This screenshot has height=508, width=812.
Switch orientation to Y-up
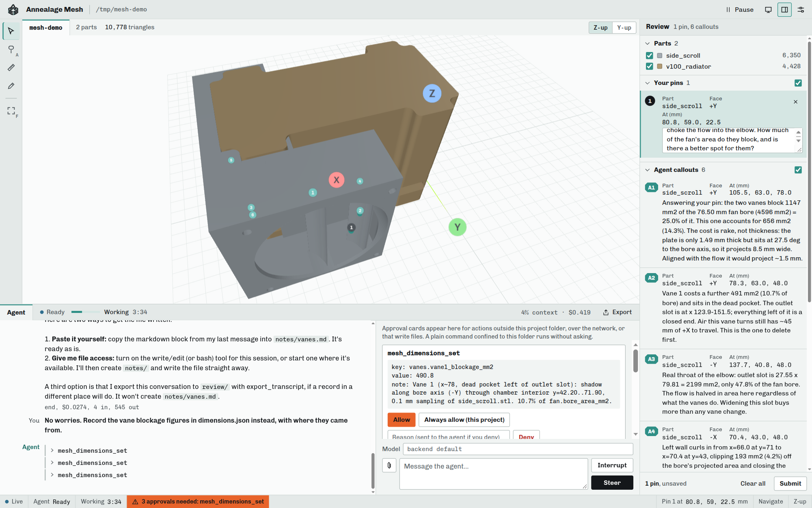(x=624, y=28)
